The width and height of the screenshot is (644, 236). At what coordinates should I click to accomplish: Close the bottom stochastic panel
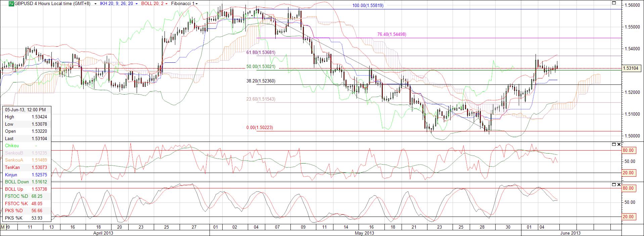pyautogui.click(x=619, y=185)
